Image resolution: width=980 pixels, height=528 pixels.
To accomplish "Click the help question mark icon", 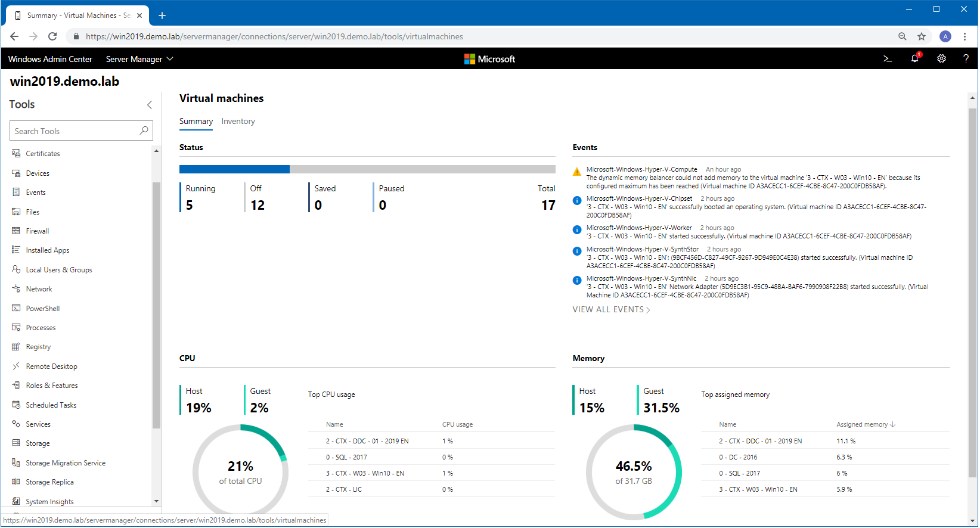I will (x=966, y=58).
